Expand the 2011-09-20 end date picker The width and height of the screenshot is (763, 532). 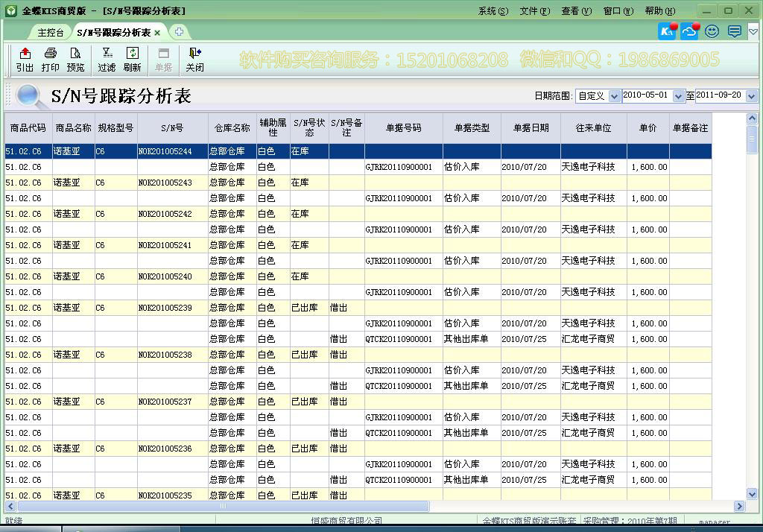coord(751,95)
